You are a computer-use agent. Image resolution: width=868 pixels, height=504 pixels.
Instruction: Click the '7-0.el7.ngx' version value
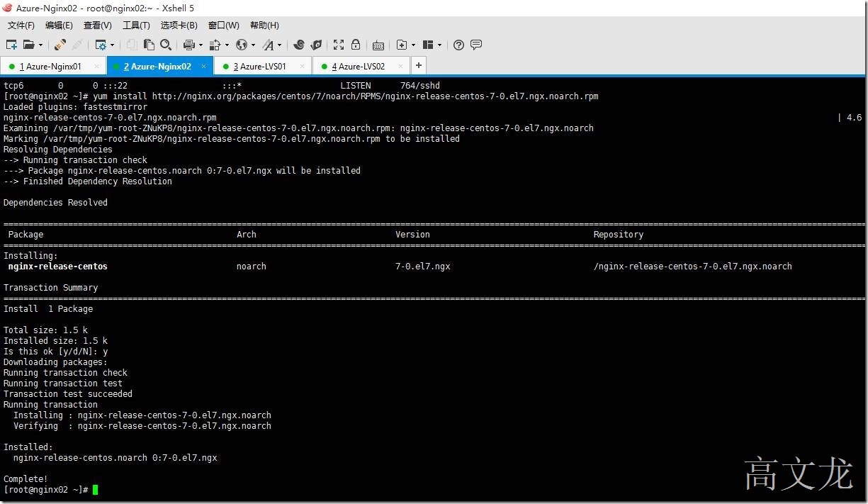(x=423, y=267)
